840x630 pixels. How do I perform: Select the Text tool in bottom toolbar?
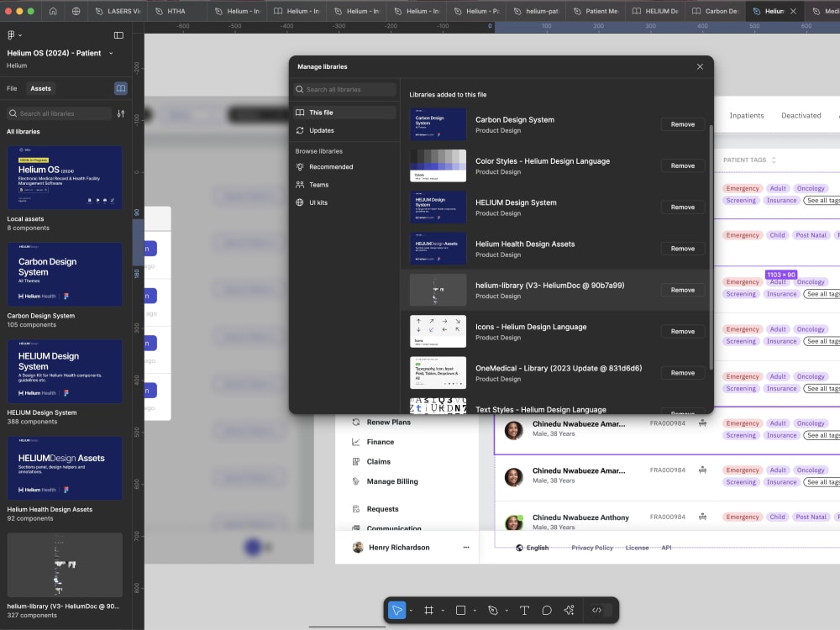tap(524, 610)
